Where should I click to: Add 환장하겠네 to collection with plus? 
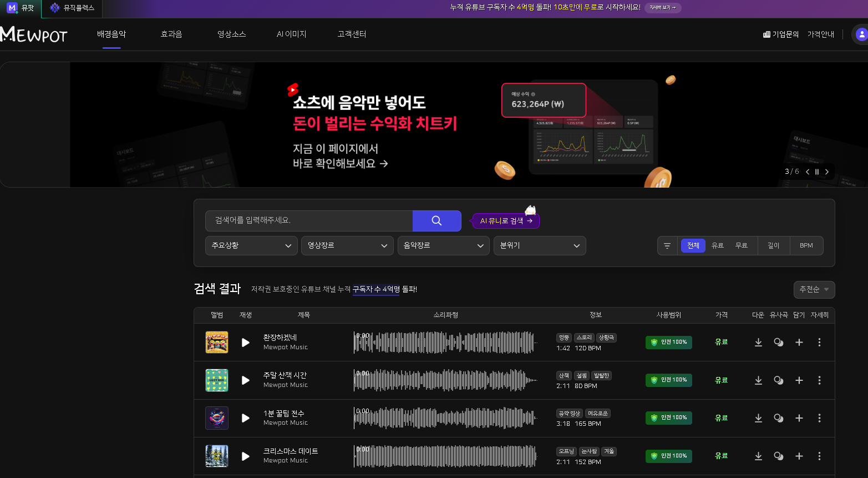click(x=799, y=343)
